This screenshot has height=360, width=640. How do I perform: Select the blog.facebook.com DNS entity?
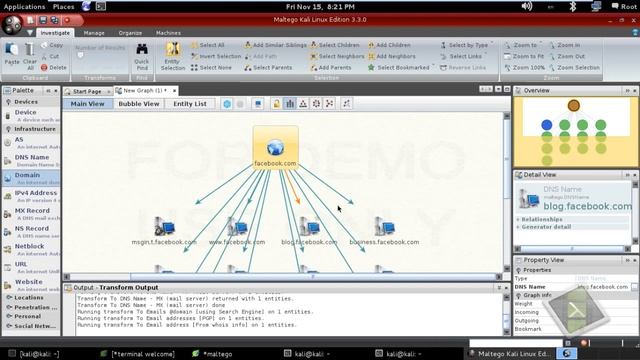point(309,231)
